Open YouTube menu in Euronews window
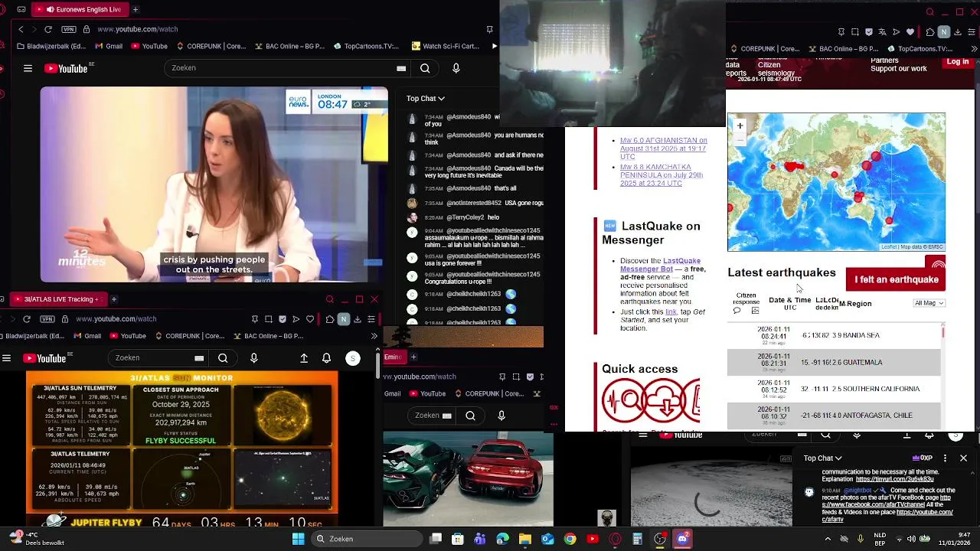The height and width of the screenshot is (551, 980). tap(28, 68)
